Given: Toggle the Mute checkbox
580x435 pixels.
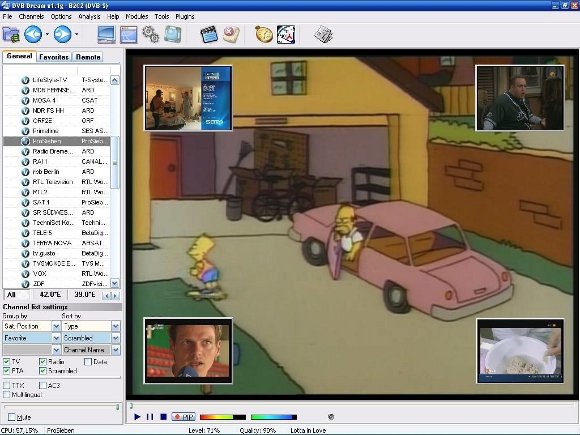Looking at the screenshot, I should click(12, 417).
